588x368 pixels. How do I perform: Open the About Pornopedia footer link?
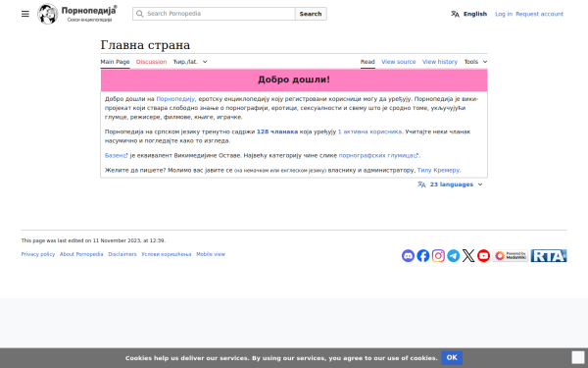(x=81, y=254)
